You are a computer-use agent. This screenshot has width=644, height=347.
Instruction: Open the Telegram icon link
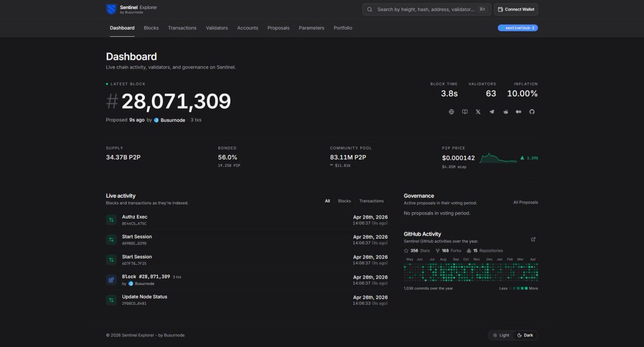[492, 112]
